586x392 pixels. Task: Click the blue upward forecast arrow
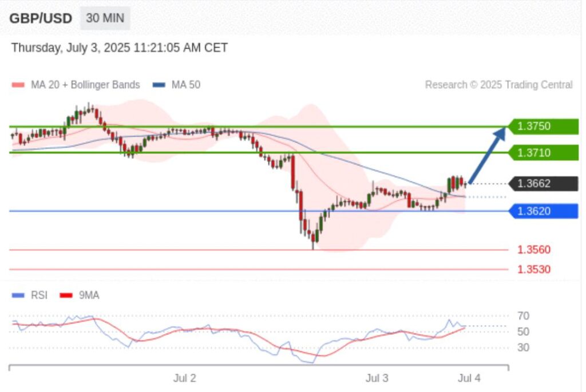point(487,155)
